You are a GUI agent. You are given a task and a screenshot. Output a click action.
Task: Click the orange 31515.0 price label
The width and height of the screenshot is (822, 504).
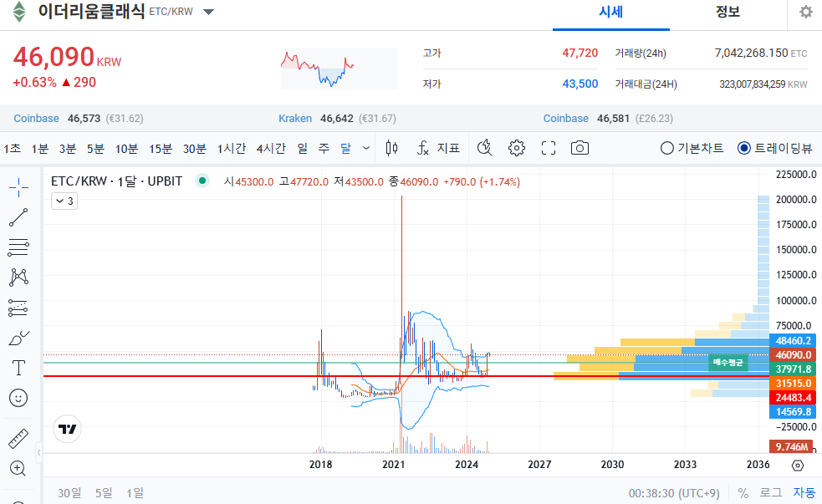(x=793, y=384)
